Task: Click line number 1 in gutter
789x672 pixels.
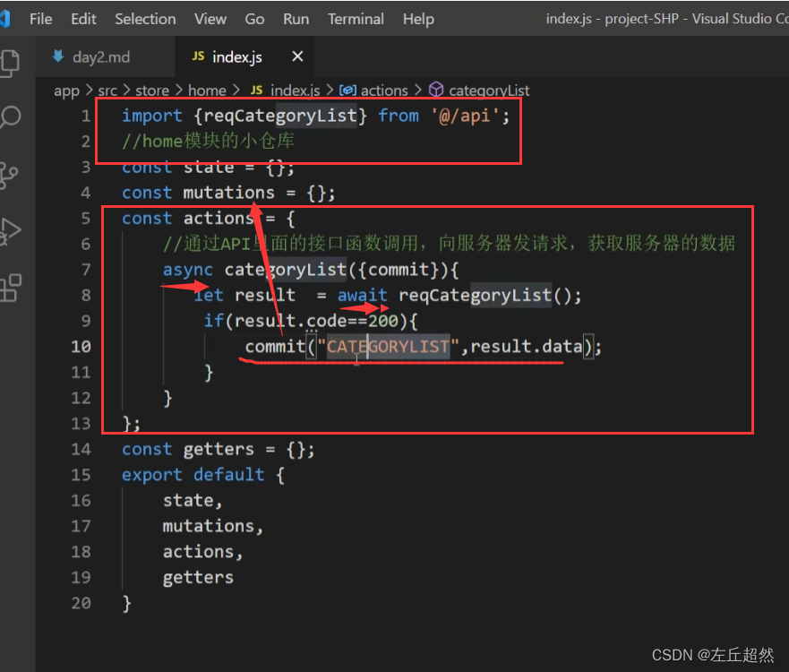Action: tap(86, 116)
